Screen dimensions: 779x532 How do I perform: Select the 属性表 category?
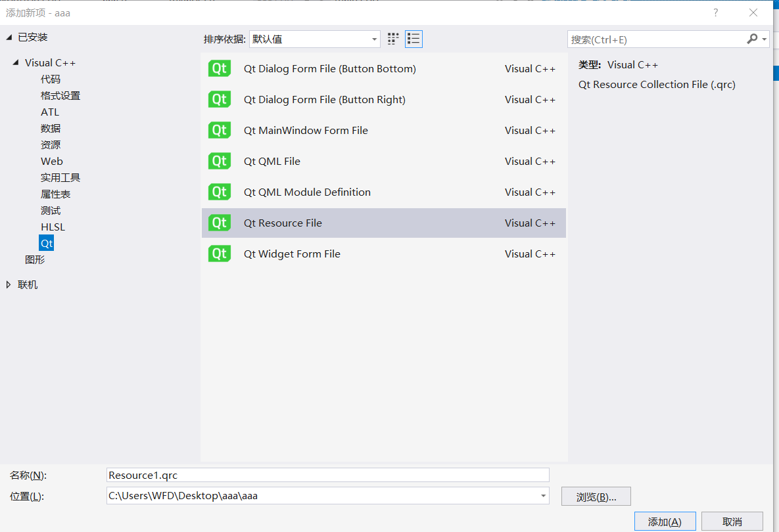(x=56, y=194)
